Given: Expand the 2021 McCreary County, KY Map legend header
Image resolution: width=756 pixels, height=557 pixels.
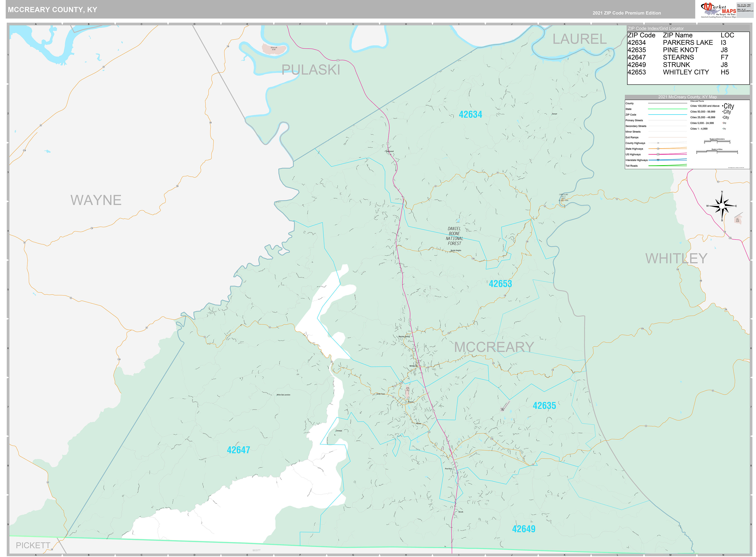Looking at the screenshot, I should [x=688, y=97].
